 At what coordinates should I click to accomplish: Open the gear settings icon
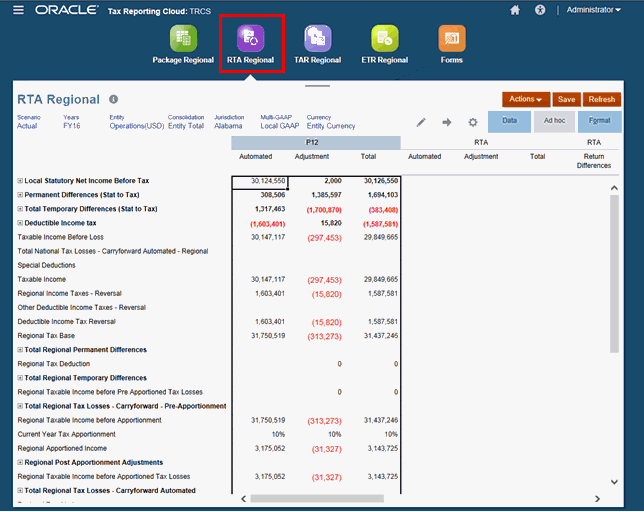click(x=473, y=122)
